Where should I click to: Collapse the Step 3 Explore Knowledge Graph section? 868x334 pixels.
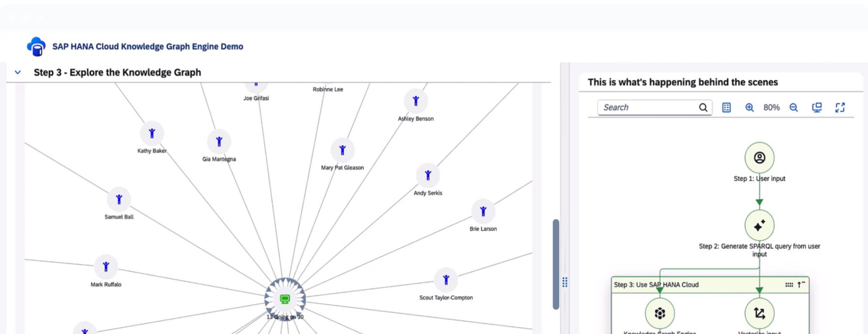click(18, 73)
